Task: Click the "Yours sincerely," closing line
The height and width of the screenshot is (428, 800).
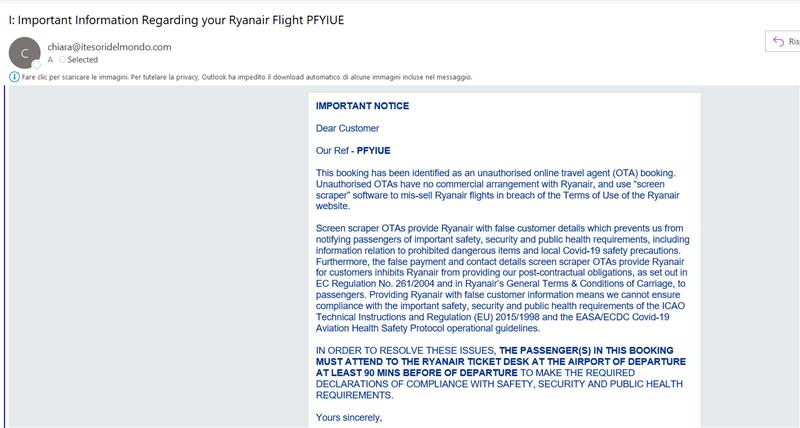Action: coord(349,417)
